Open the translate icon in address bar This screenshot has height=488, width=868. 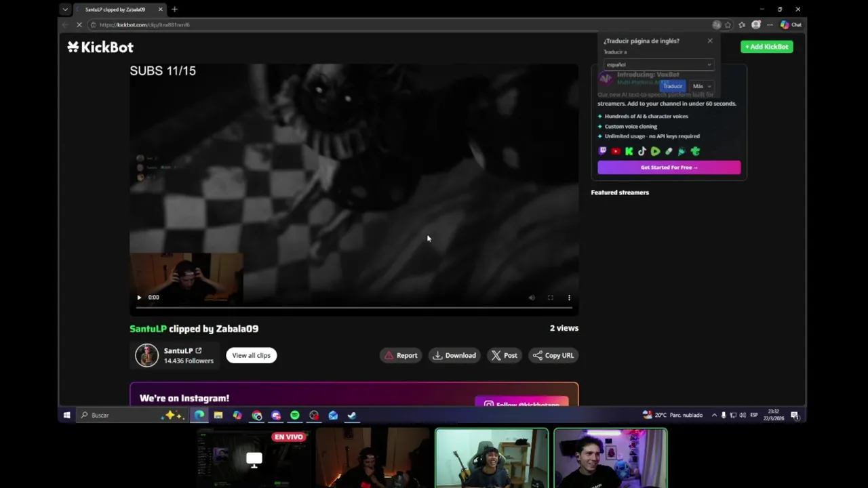[717, 25]
